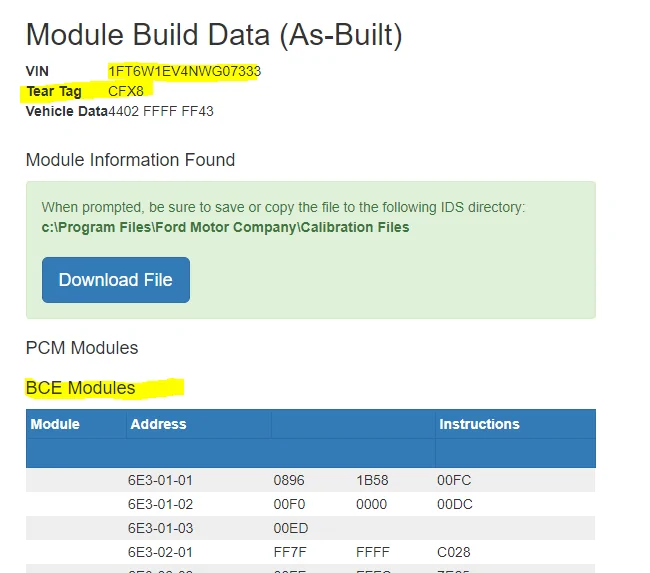The height and width of the screenshot is (573, 650).
Task: Click value 0896 in the first row
Action: click(x=289, y=480)
